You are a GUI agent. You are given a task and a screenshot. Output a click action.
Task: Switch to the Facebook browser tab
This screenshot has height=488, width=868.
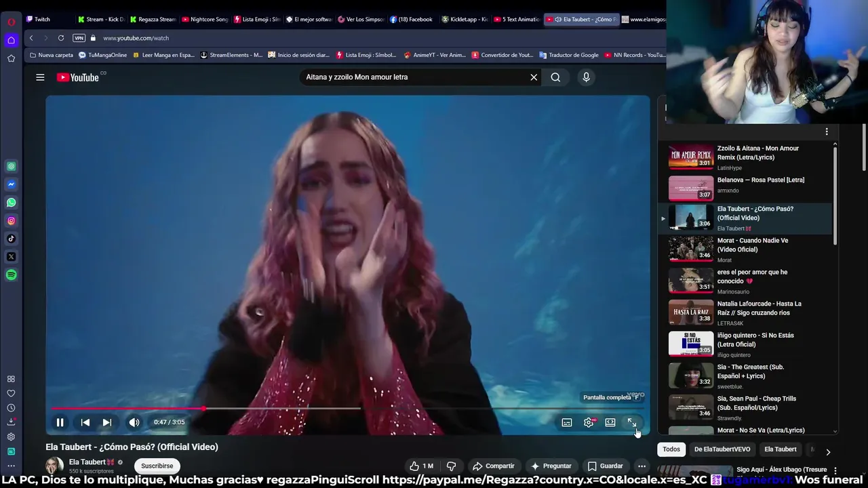pyautogui.click(x=413, y=19)
